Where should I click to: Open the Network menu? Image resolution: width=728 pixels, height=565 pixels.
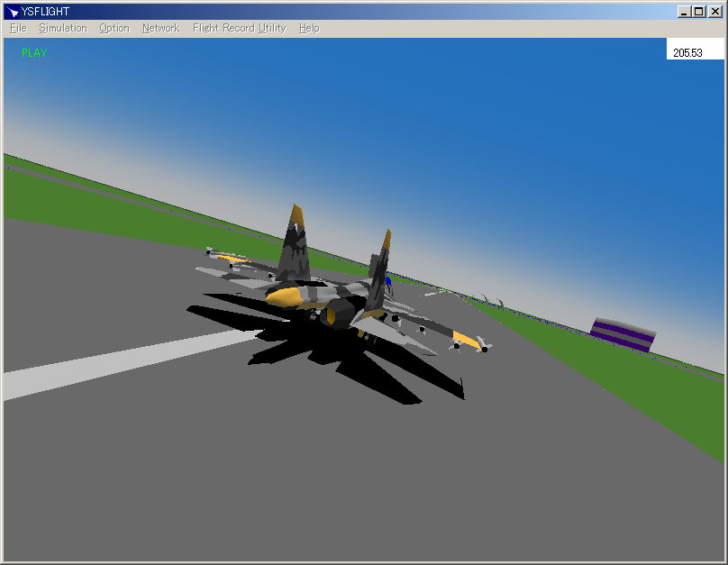[x=160, y=28]
